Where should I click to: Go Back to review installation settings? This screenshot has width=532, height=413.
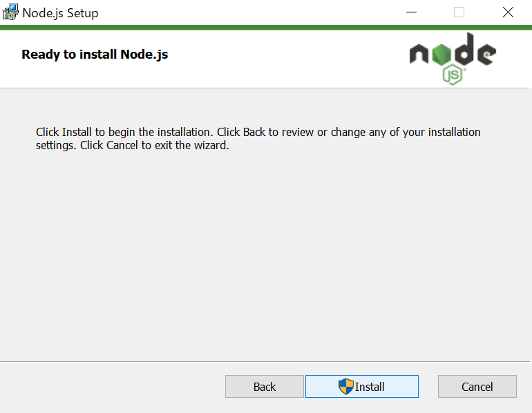[x=265, y=387]
